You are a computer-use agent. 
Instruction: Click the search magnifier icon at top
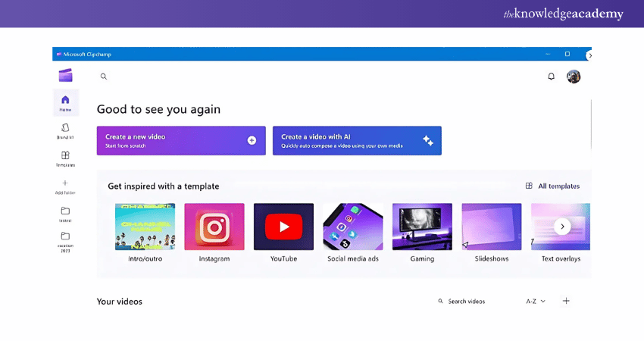click(104, 77)
